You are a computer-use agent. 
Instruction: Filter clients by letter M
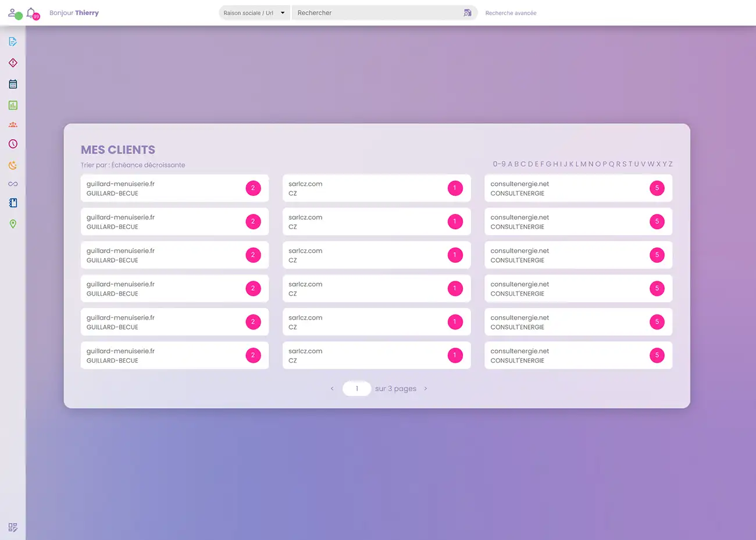click(x=583, y=164)
